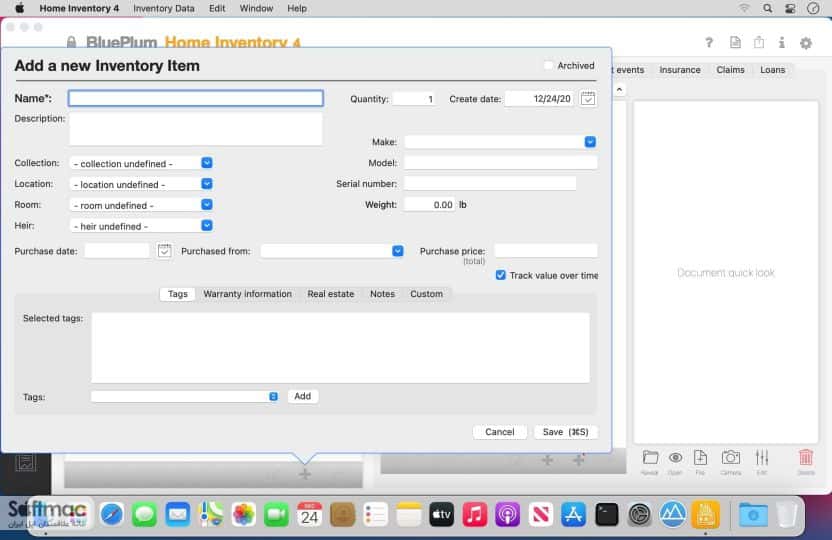Open Mail from the Dock
This screenshot has height=540, width=832.
177,515
